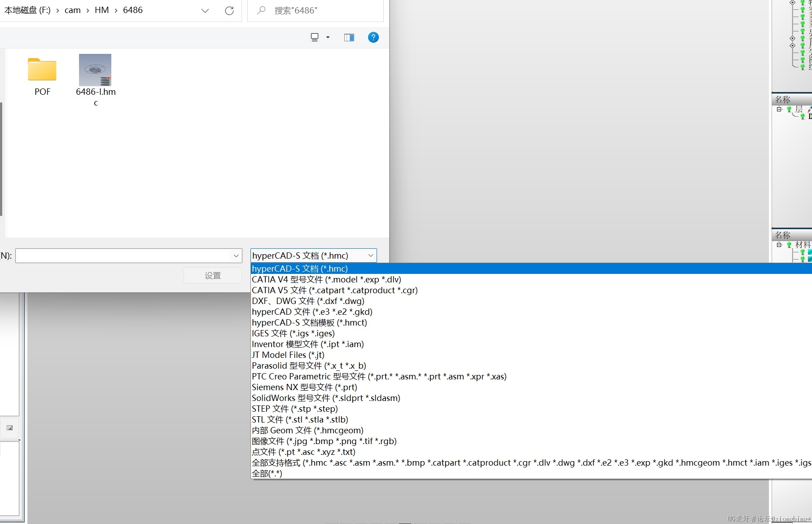Choose CATIA V5 文件 filter
The width and height of the screenshot is (812, 524).
click(531, 290)
